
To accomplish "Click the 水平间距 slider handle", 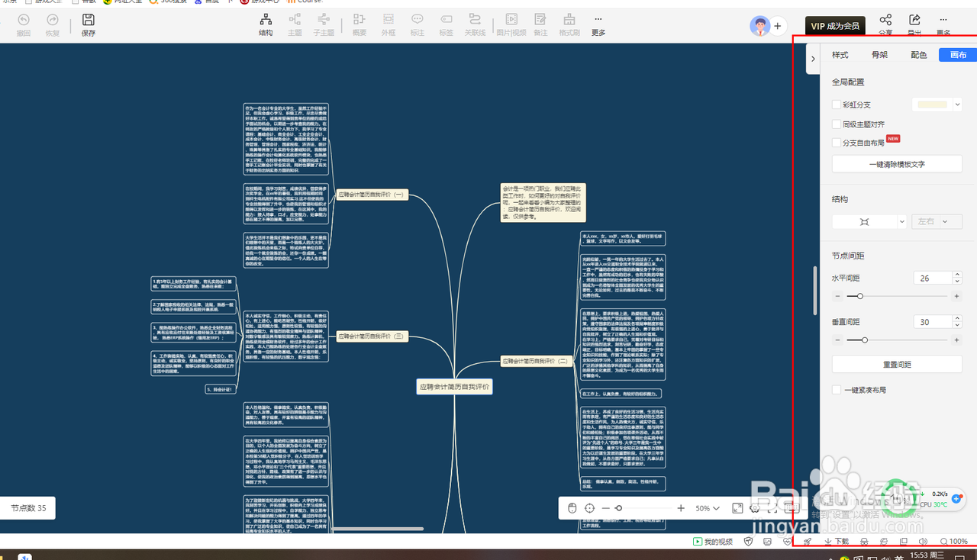I will pyautogui.click(x=860, y=296).
